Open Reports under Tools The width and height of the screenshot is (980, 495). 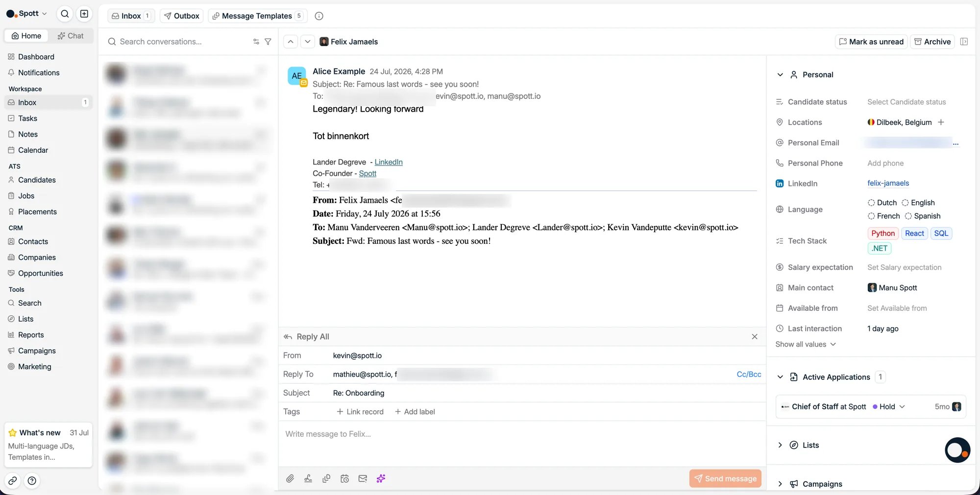tap(48, 335)
